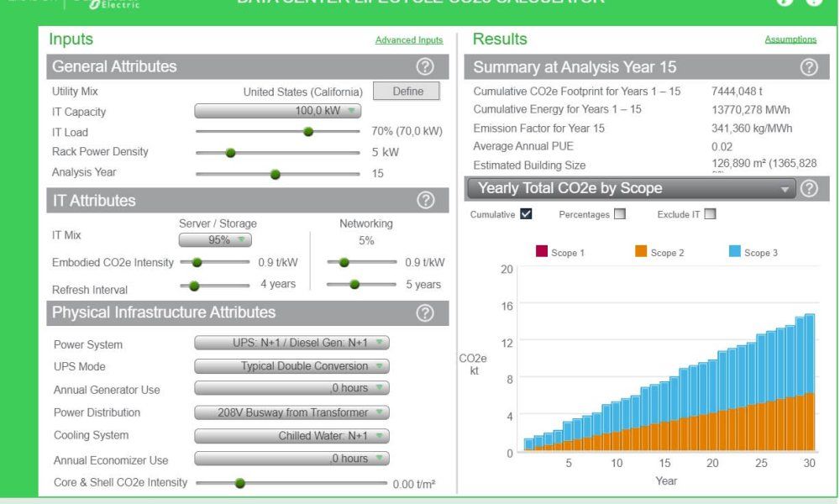Open the help icon beside the CO2e chart

(808, 188)
